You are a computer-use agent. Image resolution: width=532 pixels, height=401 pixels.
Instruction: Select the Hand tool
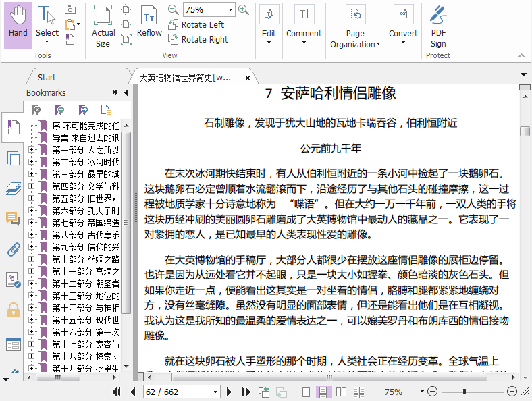[18, 24]
